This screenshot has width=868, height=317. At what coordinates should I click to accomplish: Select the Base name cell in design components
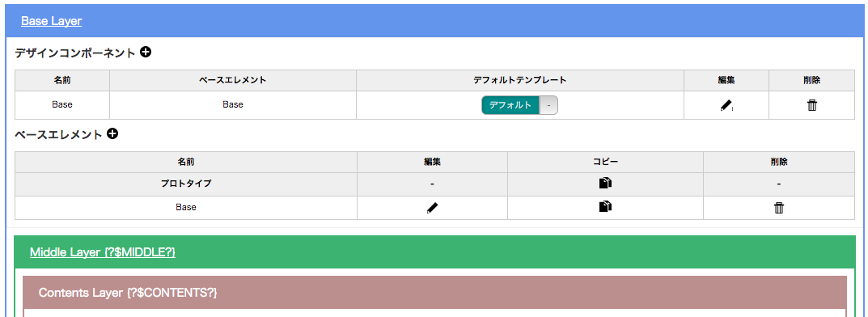(62, 104)
